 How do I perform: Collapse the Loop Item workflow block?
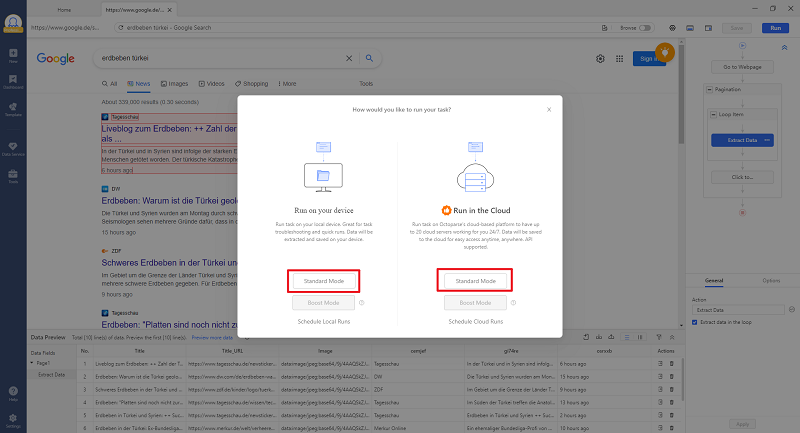713,115
